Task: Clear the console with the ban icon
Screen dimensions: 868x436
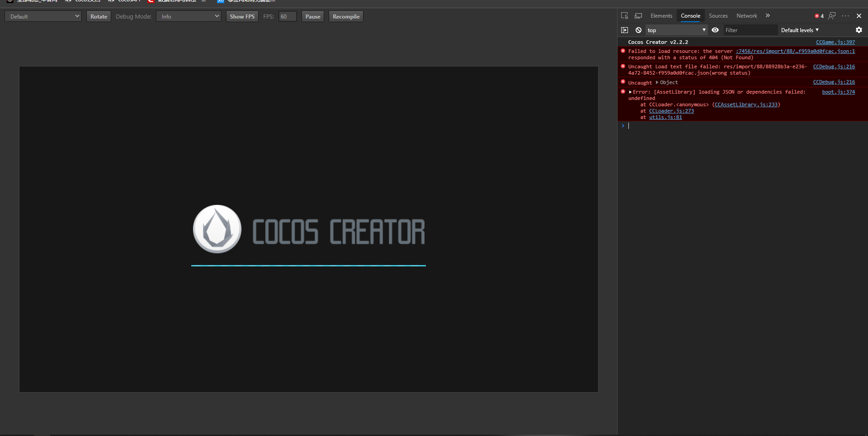Action: click(x=638, y=30)
